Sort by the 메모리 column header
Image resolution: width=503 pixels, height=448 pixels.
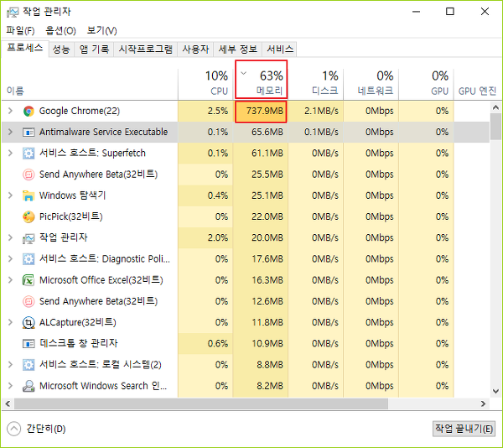[x=261, y=81]
